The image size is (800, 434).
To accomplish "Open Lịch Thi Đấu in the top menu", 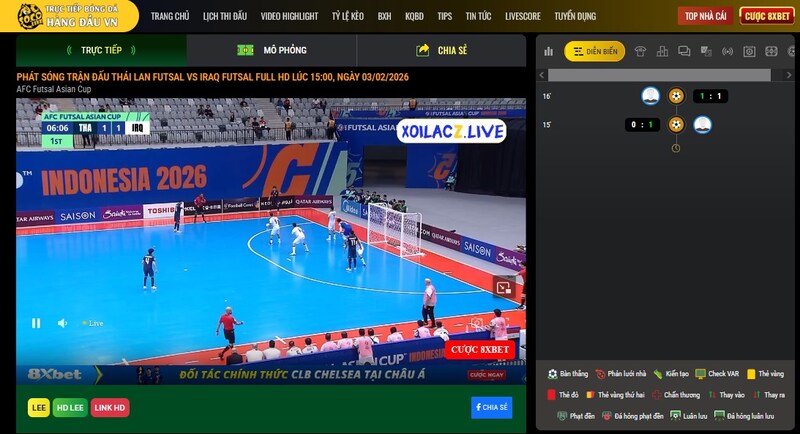I will click(x=224, y=16).
